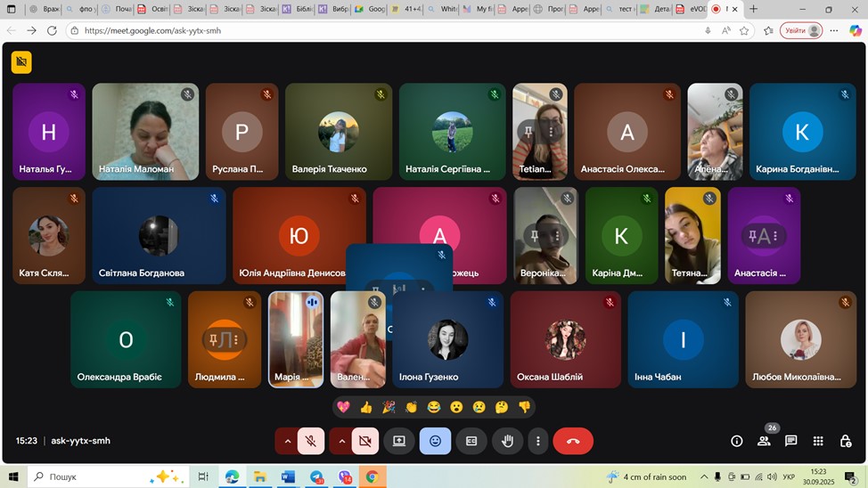Toggle the emoji reactions bar
This screenshot has width=868, height=488.
pyautogui.click(x=435, y=441)
